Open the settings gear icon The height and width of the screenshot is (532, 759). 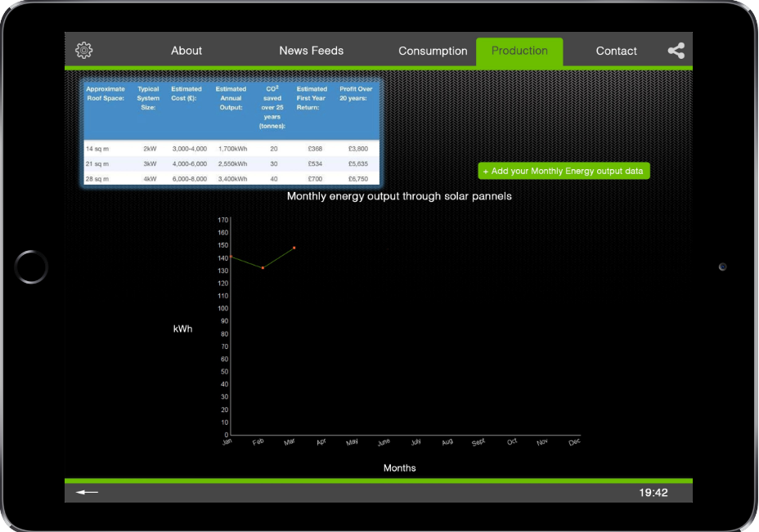pyautogui.click(x=83, y=51)
